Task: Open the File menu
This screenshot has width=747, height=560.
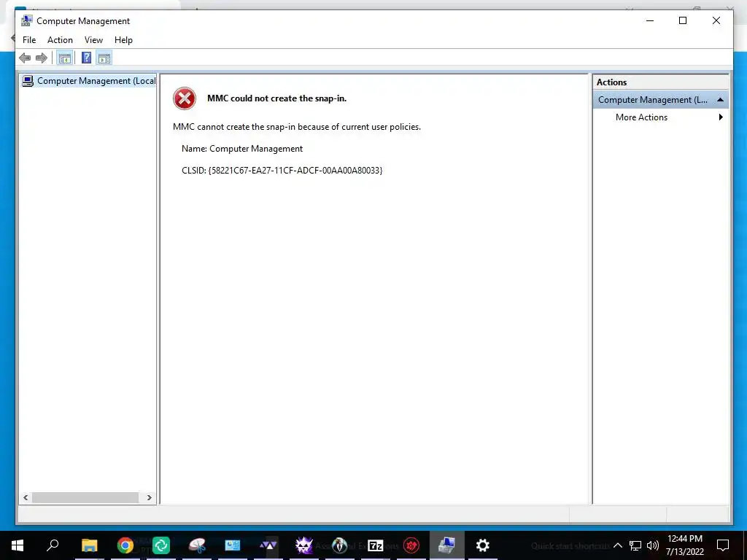Action: click(x=29, y=40)
